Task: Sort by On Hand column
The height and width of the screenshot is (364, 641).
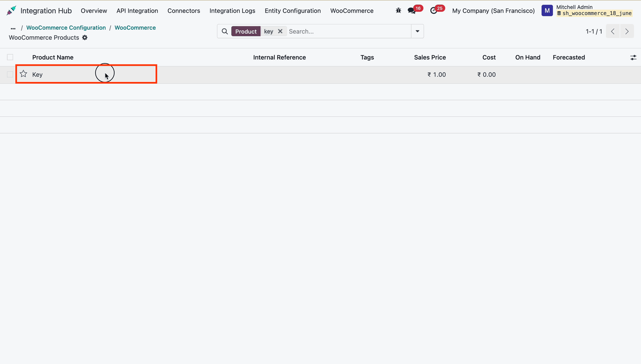Action: (527, 57)
